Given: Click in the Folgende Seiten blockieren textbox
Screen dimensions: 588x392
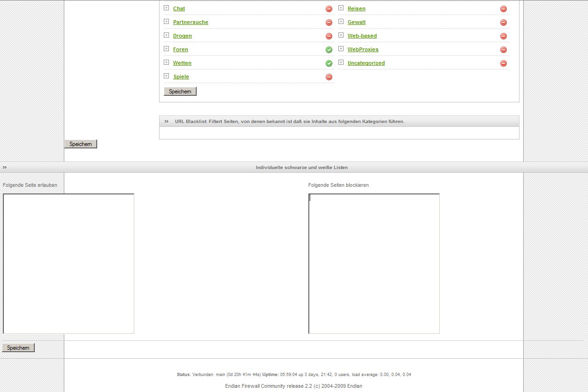Looking at the screenshot, I should click(x=374, y=263).
